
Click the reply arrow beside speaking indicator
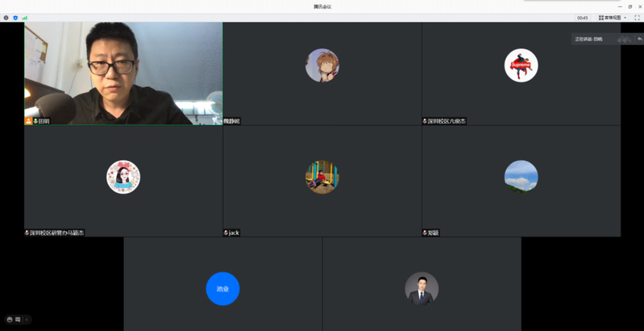point(639,39)
